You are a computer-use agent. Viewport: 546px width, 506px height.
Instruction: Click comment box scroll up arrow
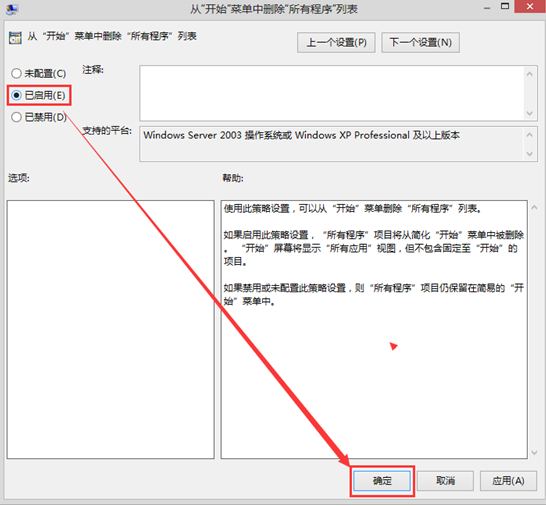click(x=530, y=74)
